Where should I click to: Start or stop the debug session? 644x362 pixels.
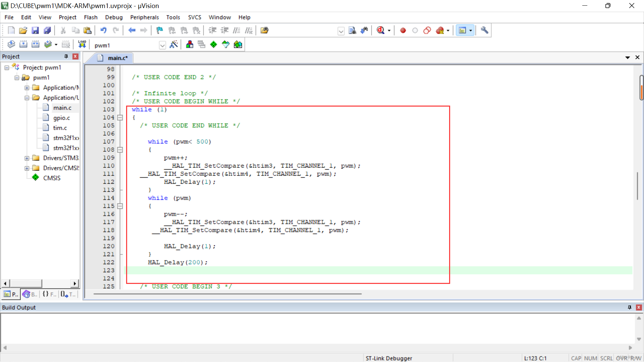pyautogui.click(x=380, y=31)
